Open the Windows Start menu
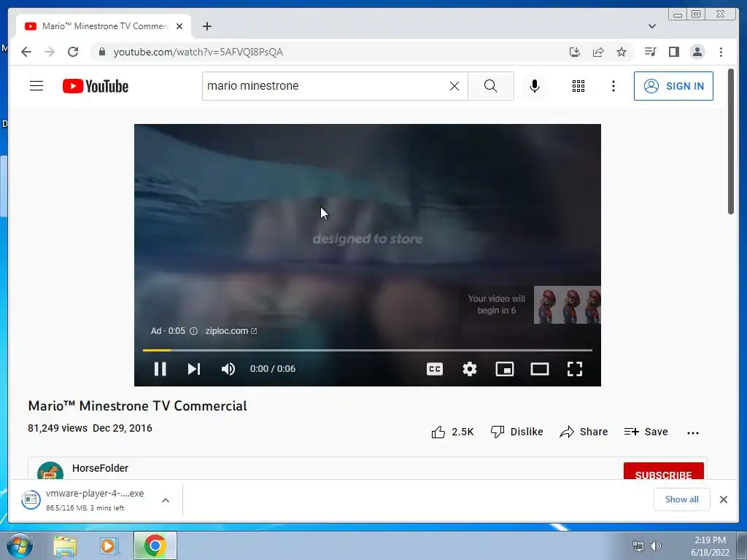The image size is (747, 560). point(20,545)
